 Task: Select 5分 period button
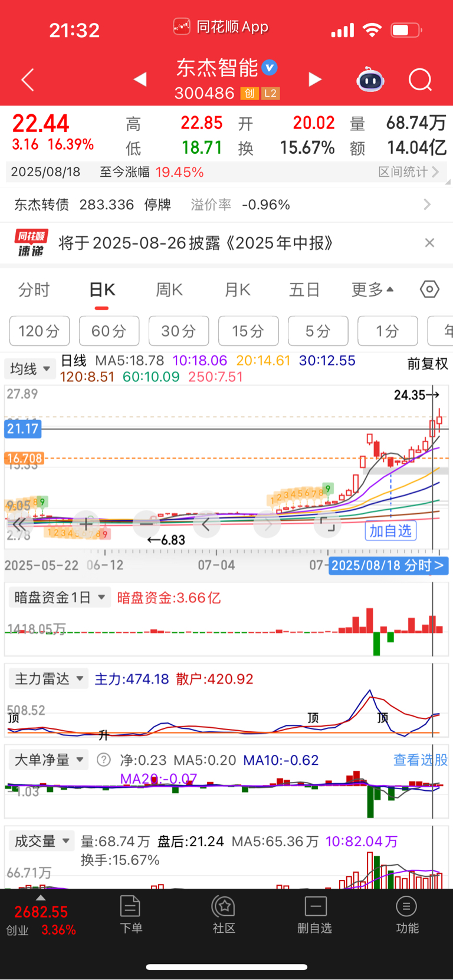click(x=318, y=331)
